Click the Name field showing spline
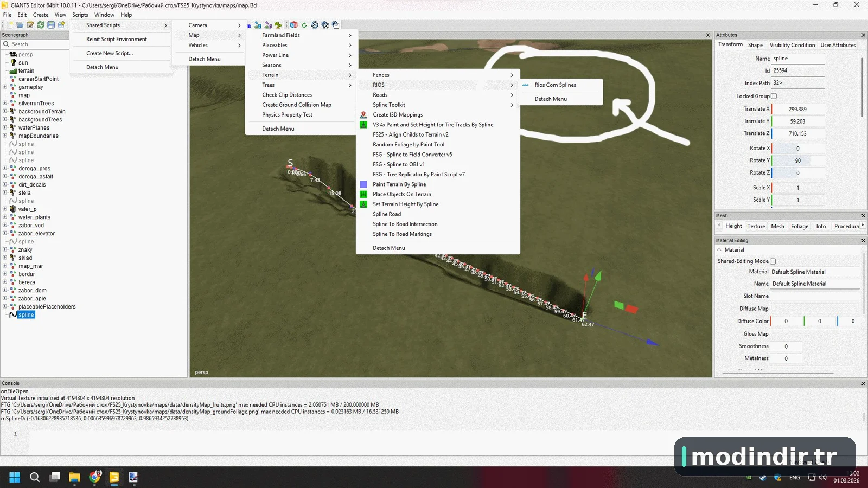 [x=798, y=59]
